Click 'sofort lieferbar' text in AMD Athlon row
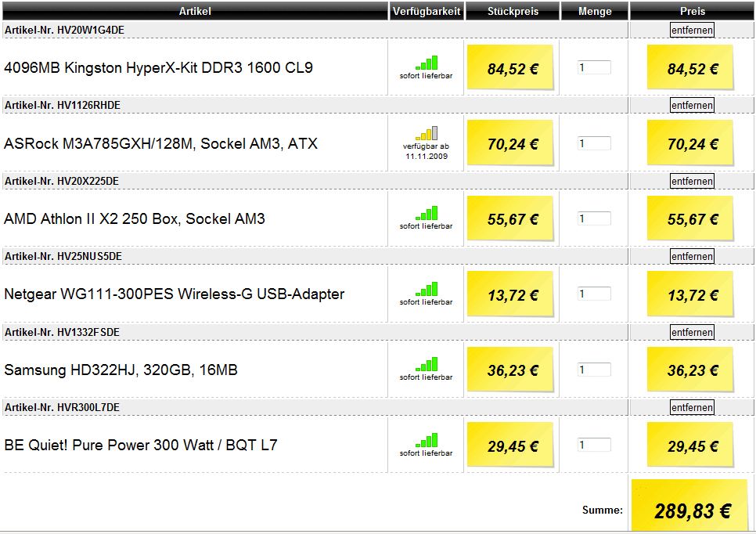This screenshot has width=756, height=534. coord(427,226)
